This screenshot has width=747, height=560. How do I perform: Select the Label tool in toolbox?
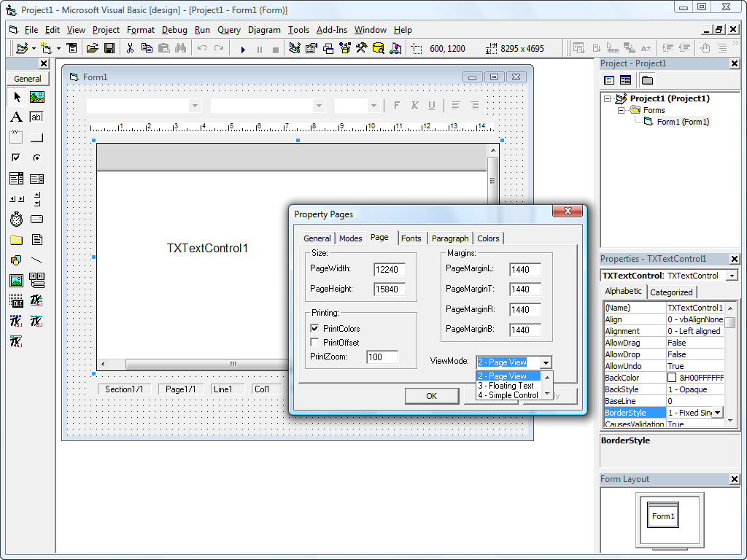click(16, 117)
